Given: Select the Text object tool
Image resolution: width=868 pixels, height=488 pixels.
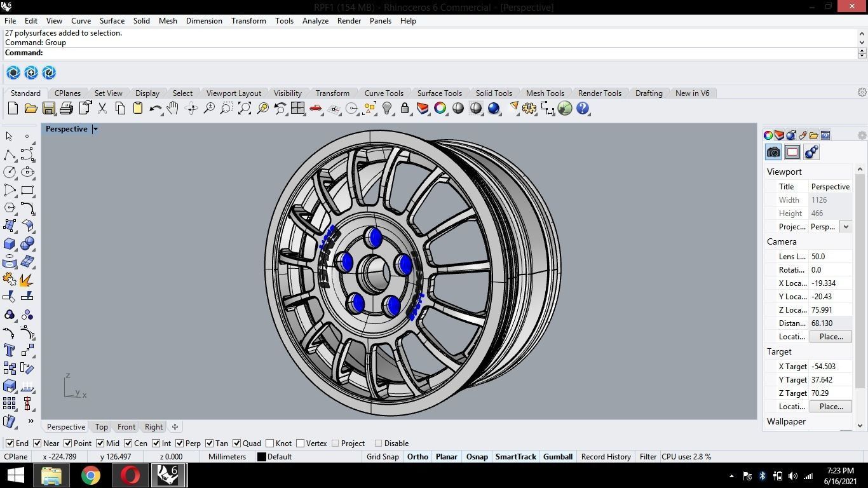Looking at the screenshot, I should tap(10, 351).
